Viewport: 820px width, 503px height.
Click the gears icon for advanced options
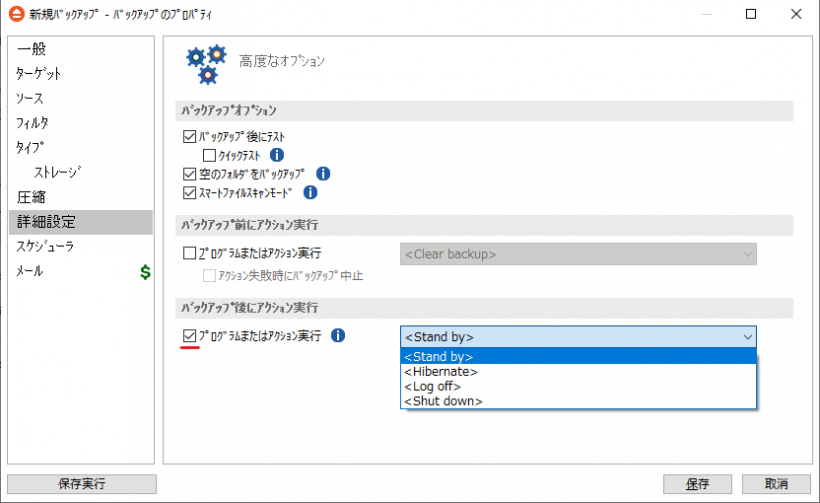(x=206, y=64)
